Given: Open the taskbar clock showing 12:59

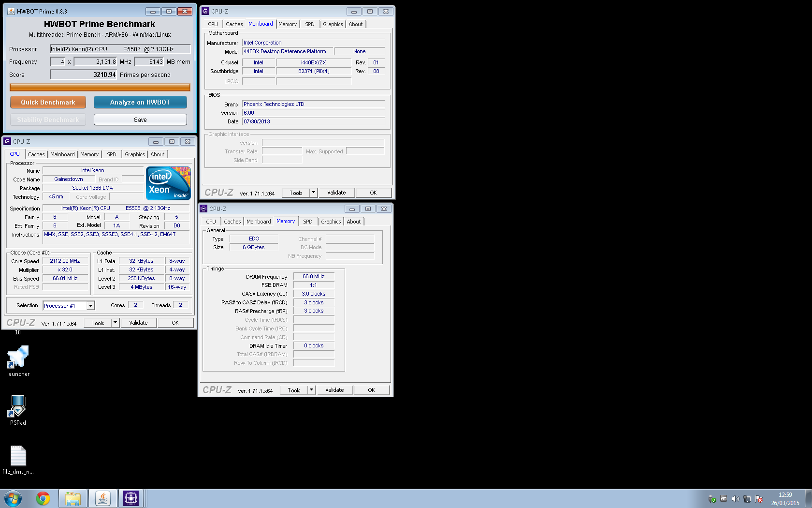Looking at the screenshot, I should [785, 499].
